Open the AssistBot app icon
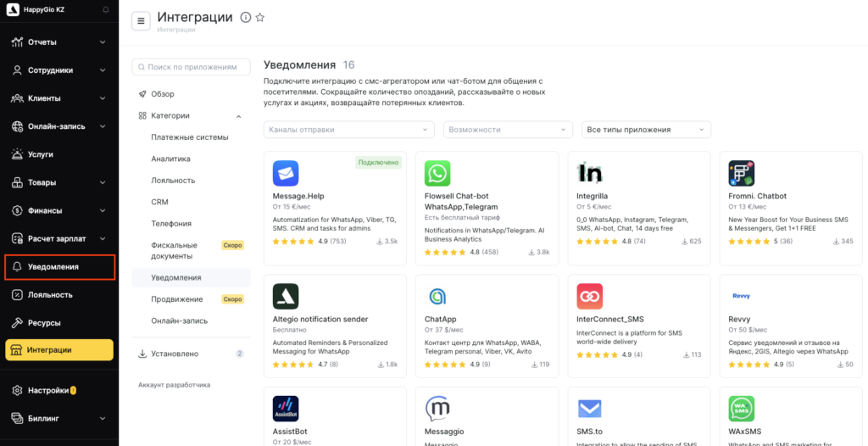The height and width of the screenshot is (446, 868). point(286,409)
